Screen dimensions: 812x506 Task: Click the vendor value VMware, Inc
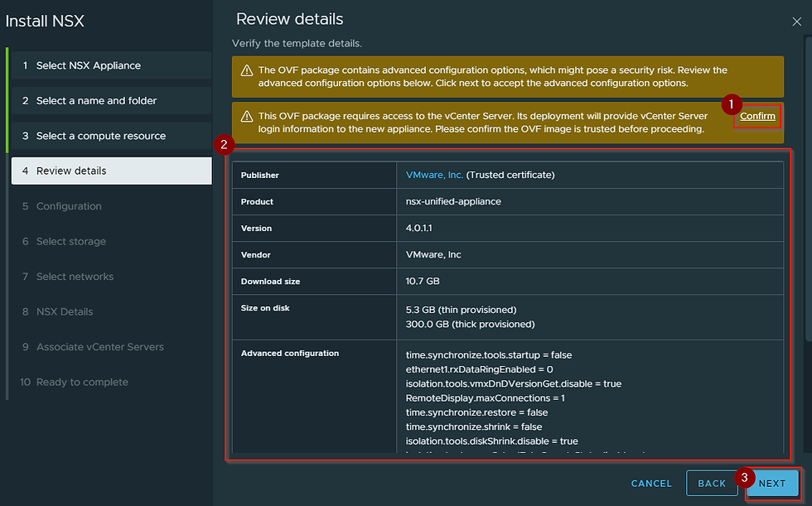[433, 254]
